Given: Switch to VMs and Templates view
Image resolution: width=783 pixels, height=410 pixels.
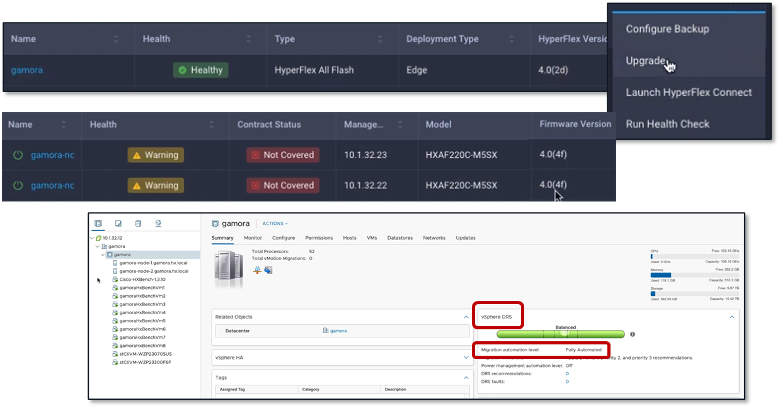Looking at the screenshot, I should [x=118, y=224].
